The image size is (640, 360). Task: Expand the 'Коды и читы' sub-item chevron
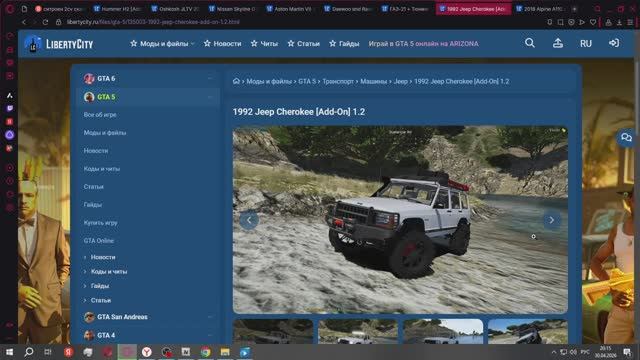[85, 271]
